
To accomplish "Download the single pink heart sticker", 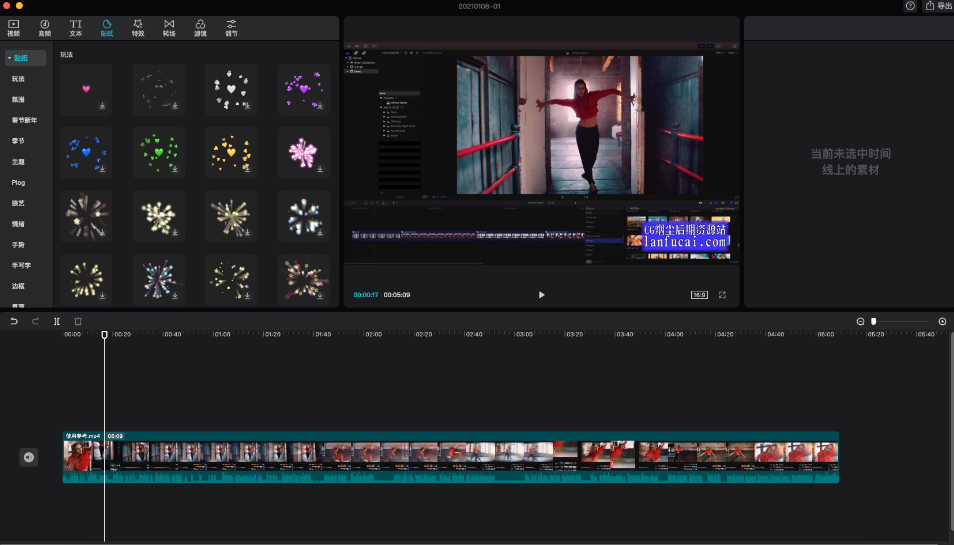I will coord(102,106).
